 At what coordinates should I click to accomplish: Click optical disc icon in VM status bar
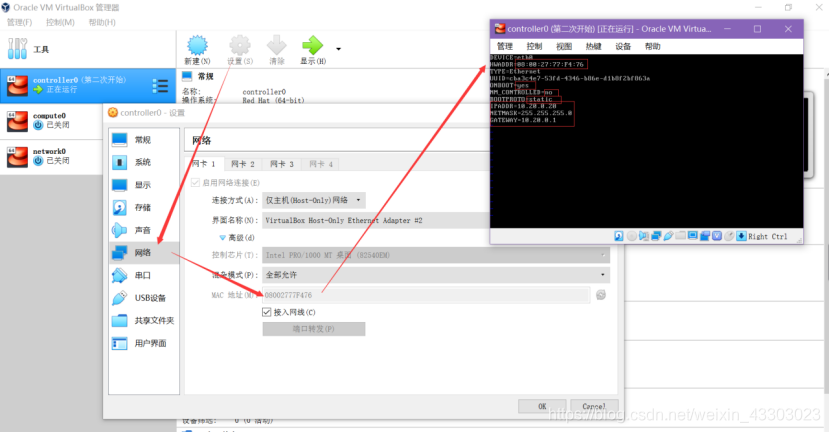631,236
